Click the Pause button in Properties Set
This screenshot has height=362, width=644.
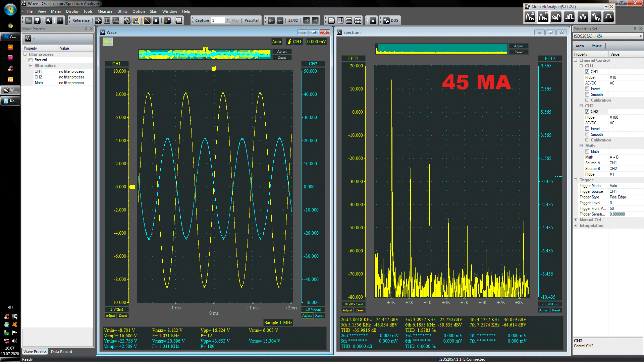[x=596, y=46]
